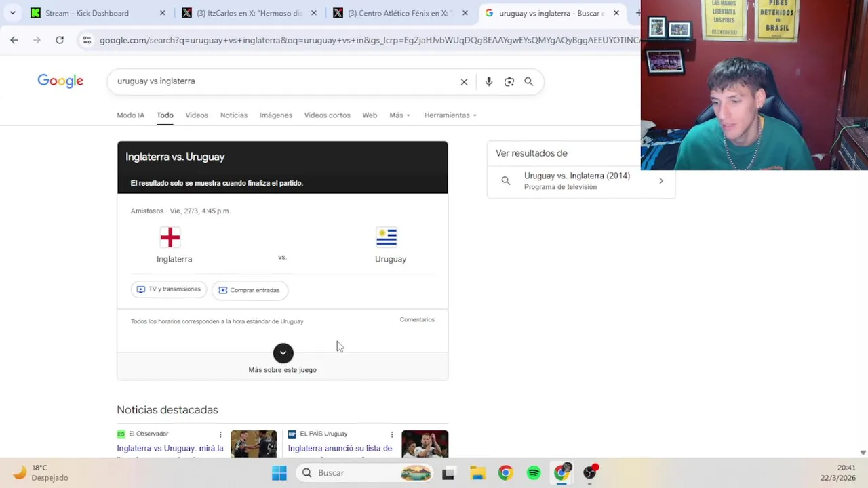Open El Observador article options menu

[x=220, y=434]
